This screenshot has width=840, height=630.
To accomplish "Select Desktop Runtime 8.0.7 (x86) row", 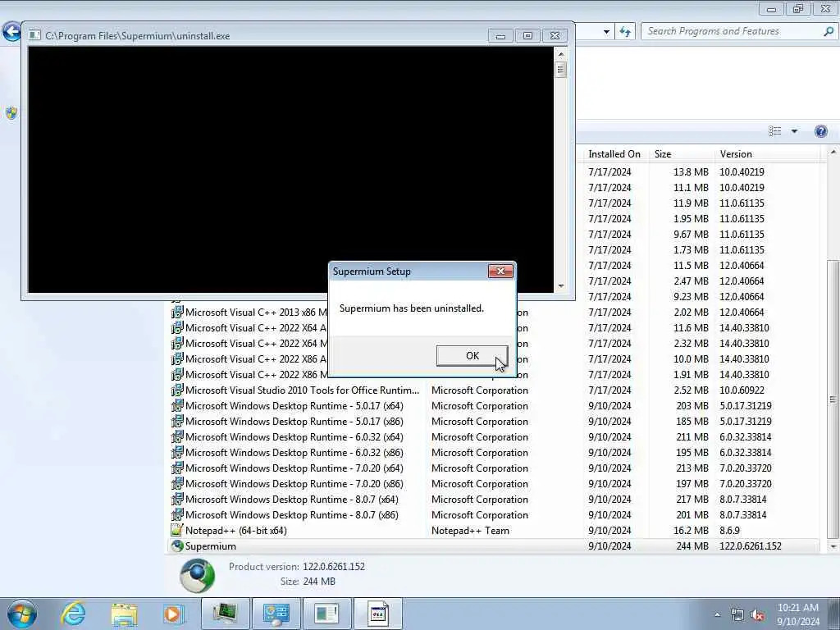I will point(493,515).
